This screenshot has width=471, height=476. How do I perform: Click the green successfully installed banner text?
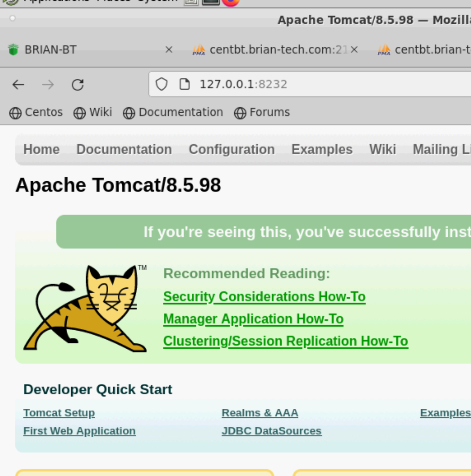point(307,232)
